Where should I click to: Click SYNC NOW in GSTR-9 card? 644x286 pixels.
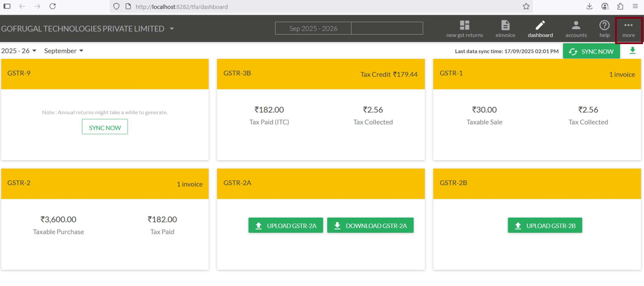click(105, 127)
